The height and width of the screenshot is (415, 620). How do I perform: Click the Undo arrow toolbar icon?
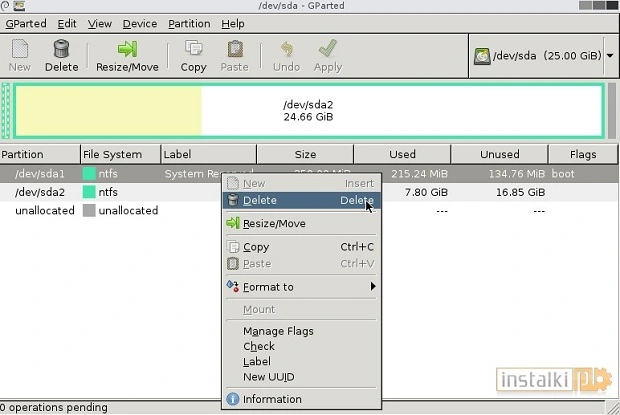click(286, 49)
